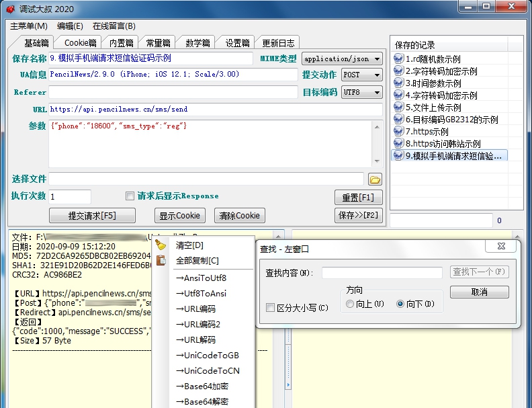Image resolution: width=532 pixels, height=408 pixels.
Task: Click the 提交请求[F5] button
Action: click(x=92, y=216)
